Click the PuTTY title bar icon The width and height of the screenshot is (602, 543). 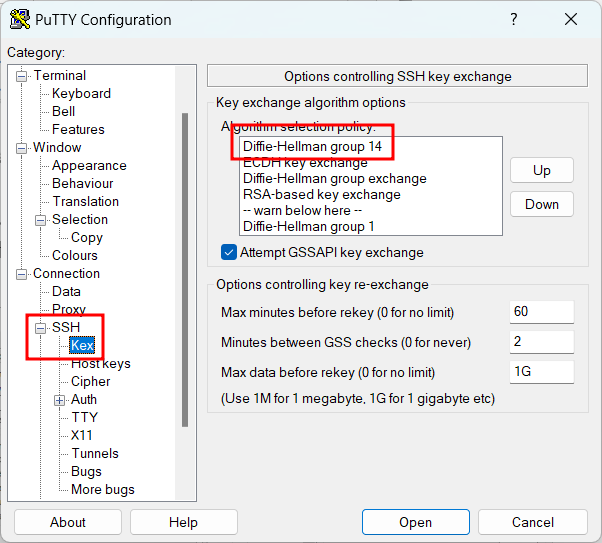pos(20,19)
